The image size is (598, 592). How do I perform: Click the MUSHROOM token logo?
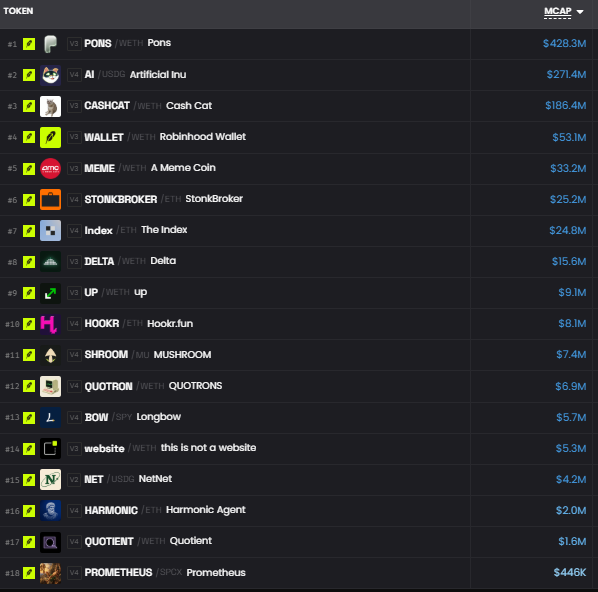[50, 355]
